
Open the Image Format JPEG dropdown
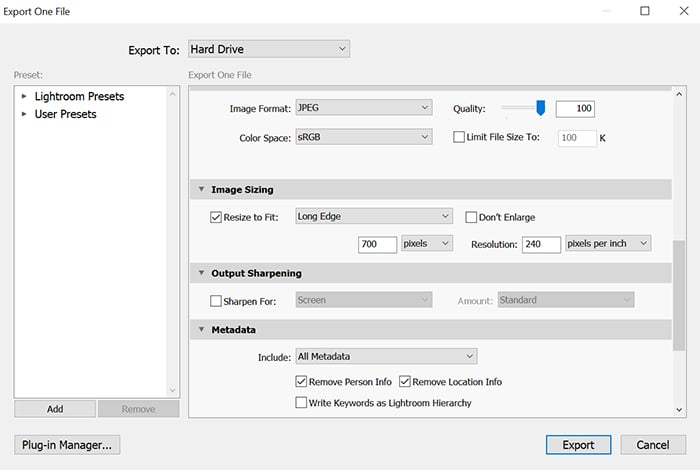(363, 108)
